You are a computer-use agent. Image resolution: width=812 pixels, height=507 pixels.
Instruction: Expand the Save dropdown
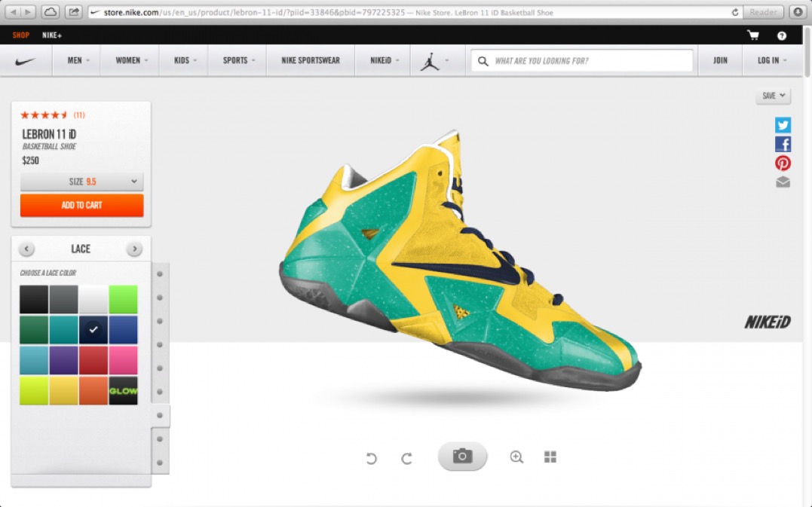click(x=774, y=96)
